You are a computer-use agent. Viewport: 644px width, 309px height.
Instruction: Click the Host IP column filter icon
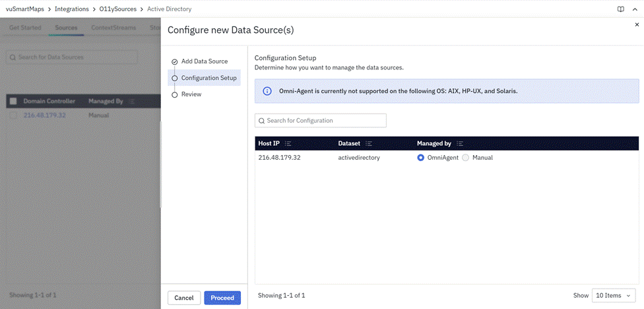tap(288, 143)
